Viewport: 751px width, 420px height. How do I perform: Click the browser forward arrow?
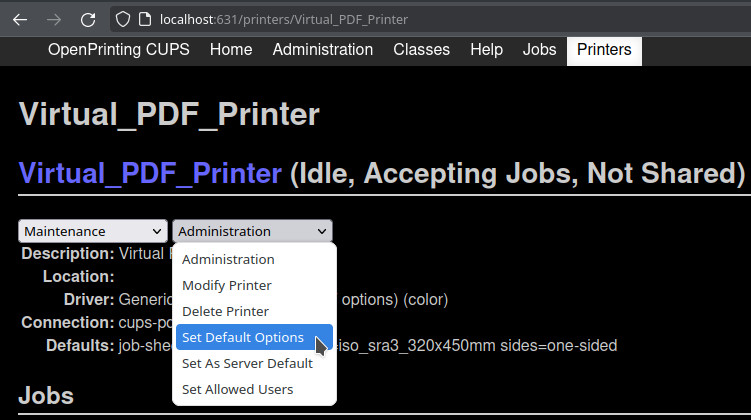click(54, 20)
